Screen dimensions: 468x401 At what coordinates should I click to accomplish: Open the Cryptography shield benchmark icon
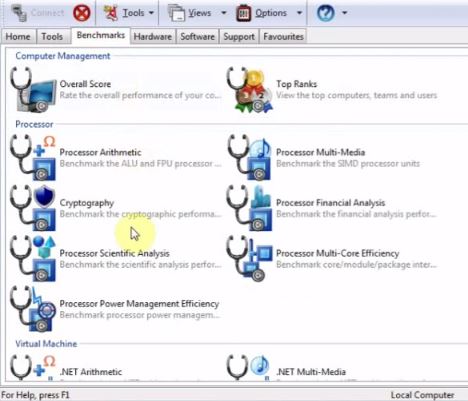click(33, 208)
